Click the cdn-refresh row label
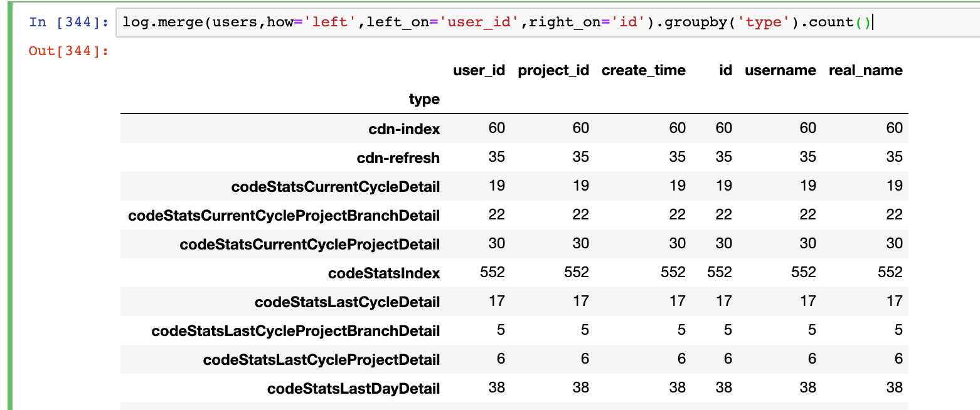Viewport: 980px width, 410px height. (398, 157)
